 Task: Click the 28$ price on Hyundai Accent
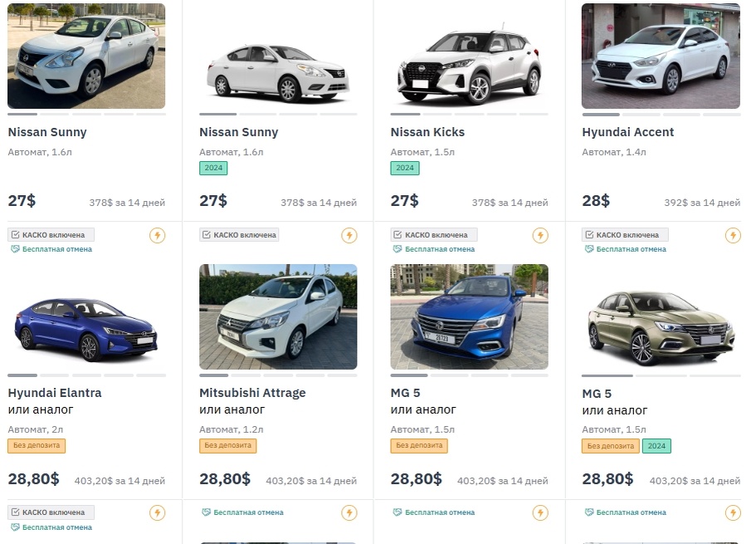coord(596,201)
